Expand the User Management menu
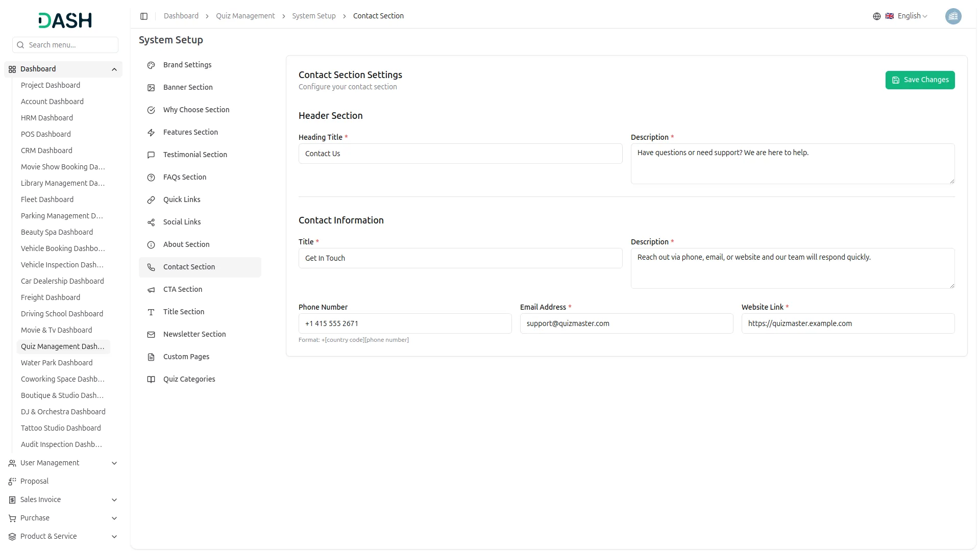Viewport: 980px width, 551px height. pyautogui.click(x=114, y=463)
